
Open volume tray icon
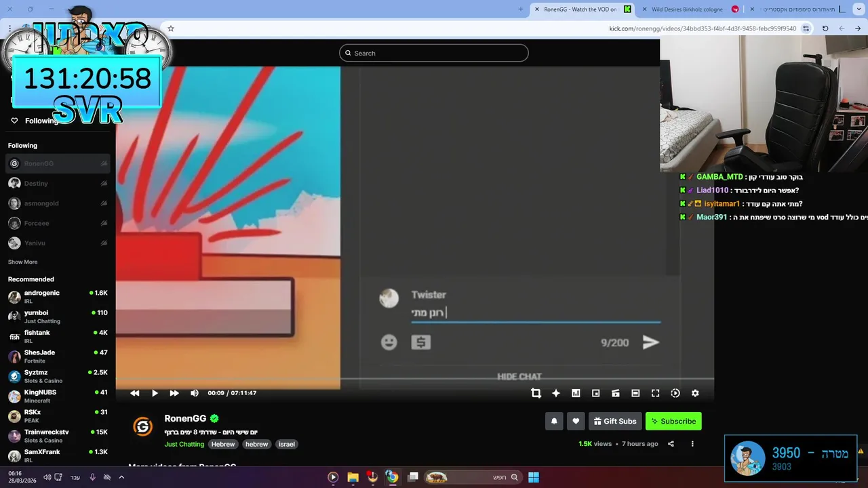pos(47,477)
